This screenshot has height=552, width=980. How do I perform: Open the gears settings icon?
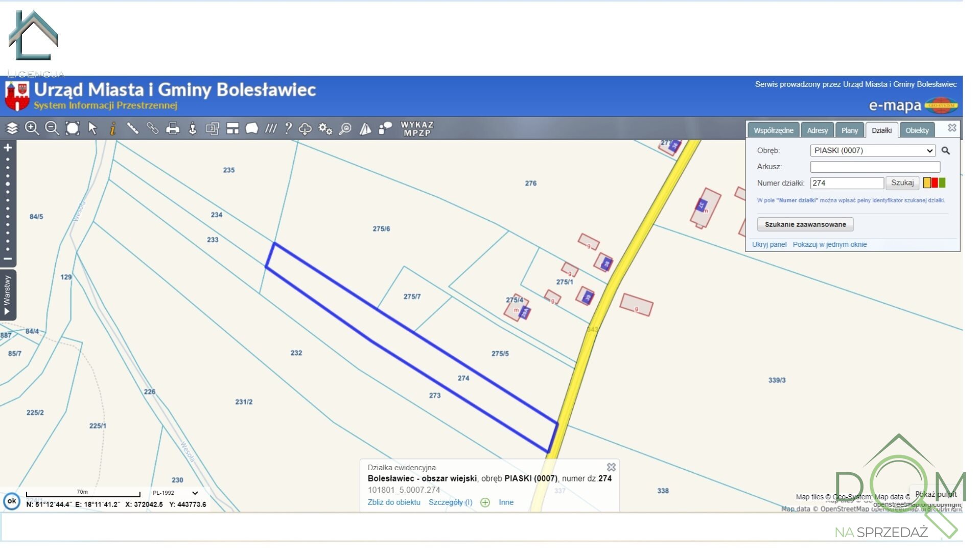point(325,128)
